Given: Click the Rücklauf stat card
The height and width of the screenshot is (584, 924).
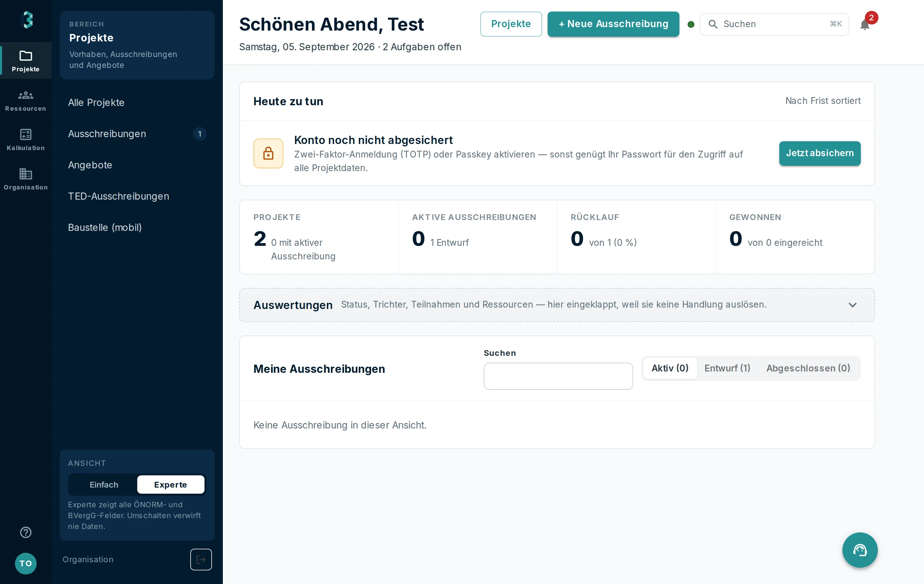Looking at the screenshot, I should click(x=636, y=237).
